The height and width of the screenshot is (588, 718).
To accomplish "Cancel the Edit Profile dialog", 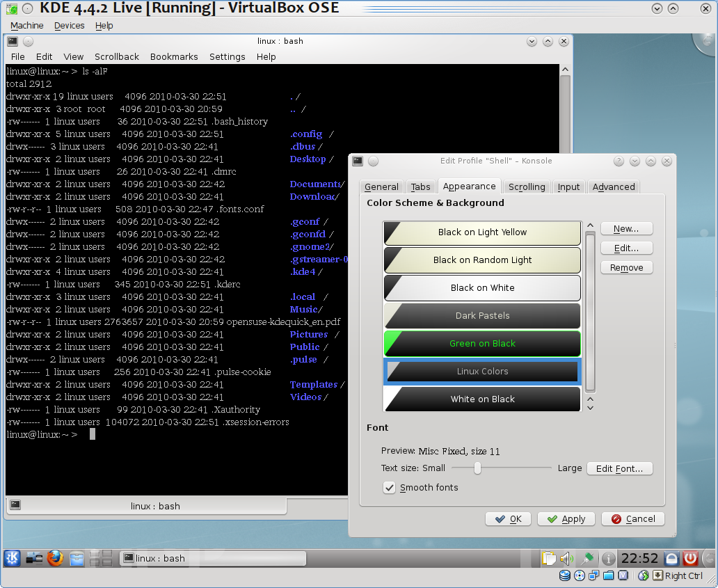I will pyautogui.click(x=633, y=519).
